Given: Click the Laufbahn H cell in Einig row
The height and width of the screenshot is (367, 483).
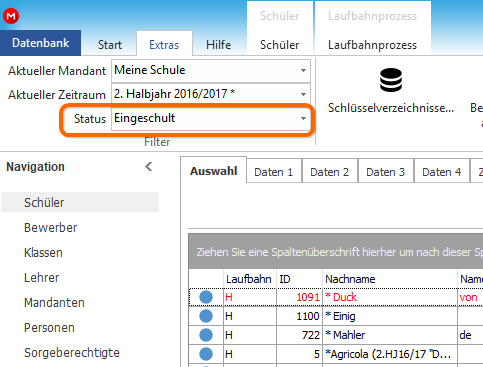Looking at the screenshot, I should click(x=250, y=316).
